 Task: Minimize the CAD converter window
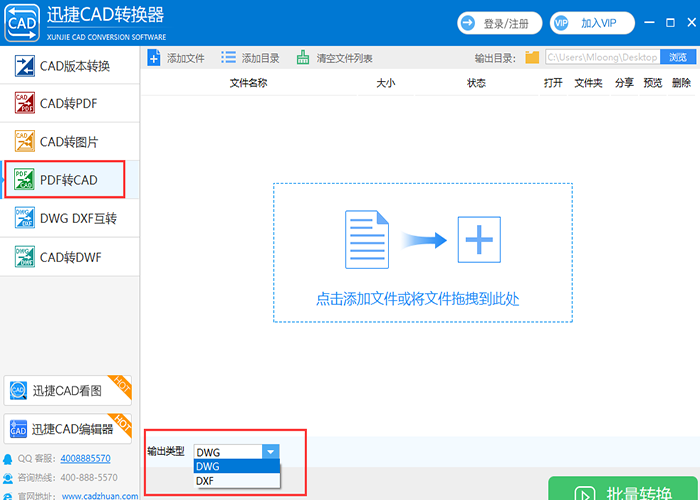650,22
